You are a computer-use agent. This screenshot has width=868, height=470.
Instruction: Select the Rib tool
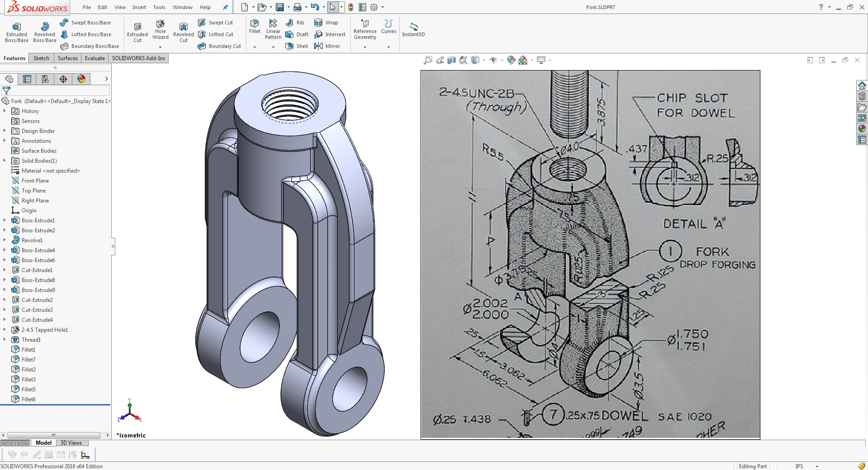(x=295, y=23)
